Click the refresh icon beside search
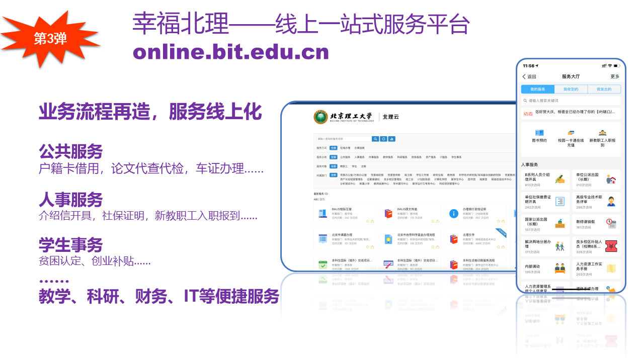The image size is (644, 362). [x=383, y=139]
